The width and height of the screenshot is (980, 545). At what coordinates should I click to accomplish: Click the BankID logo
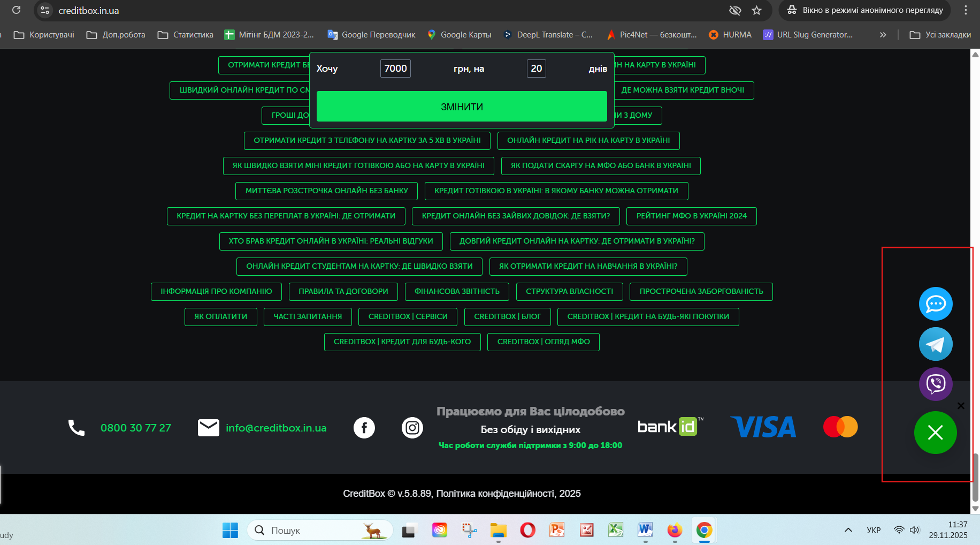click(670, 426)
